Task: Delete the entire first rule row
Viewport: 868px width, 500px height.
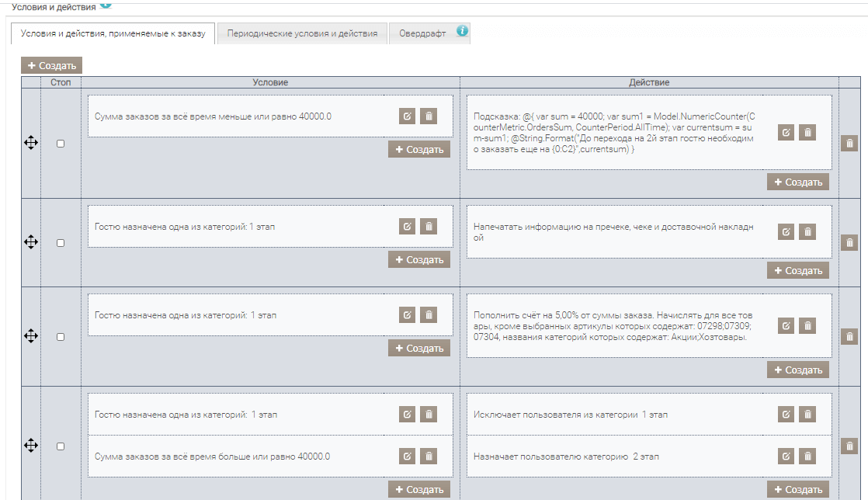Action: click(x=849, y=144)
